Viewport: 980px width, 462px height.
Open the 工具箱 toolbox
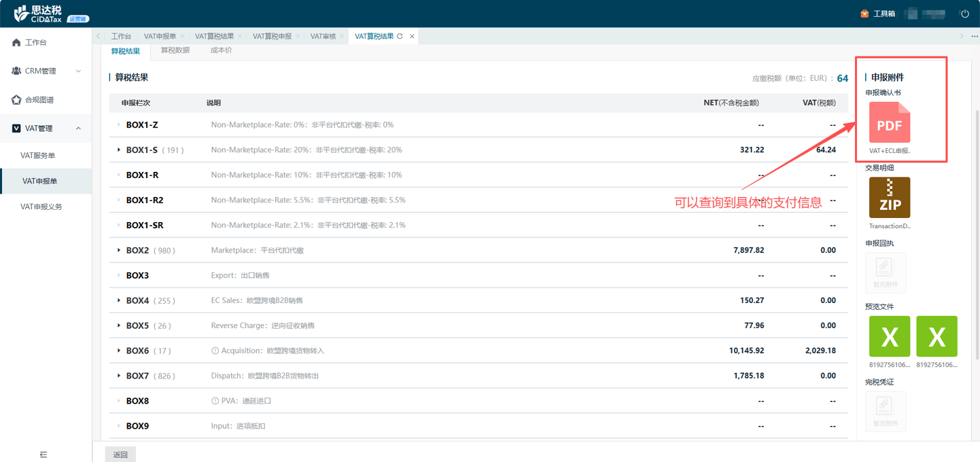878,14
